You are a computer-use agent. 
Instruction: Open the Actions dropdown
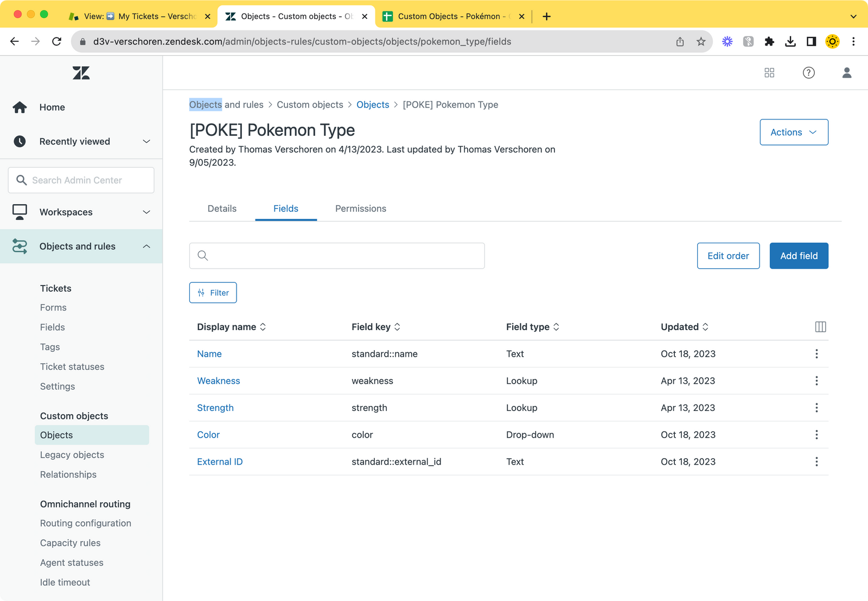794,132
